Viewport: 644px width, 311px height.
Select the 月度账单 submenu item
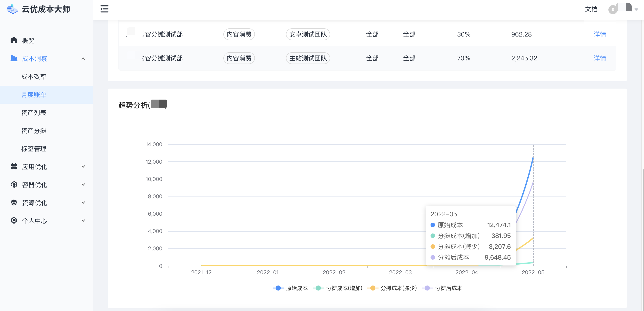click(47, 95)
